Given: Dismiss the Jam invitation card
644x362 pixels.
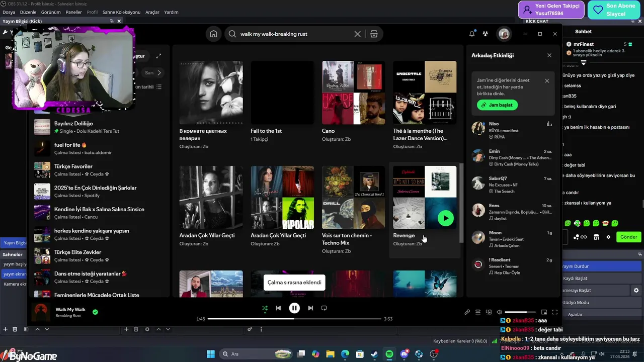Looking at the screenshot, I should tap(547, 80).
